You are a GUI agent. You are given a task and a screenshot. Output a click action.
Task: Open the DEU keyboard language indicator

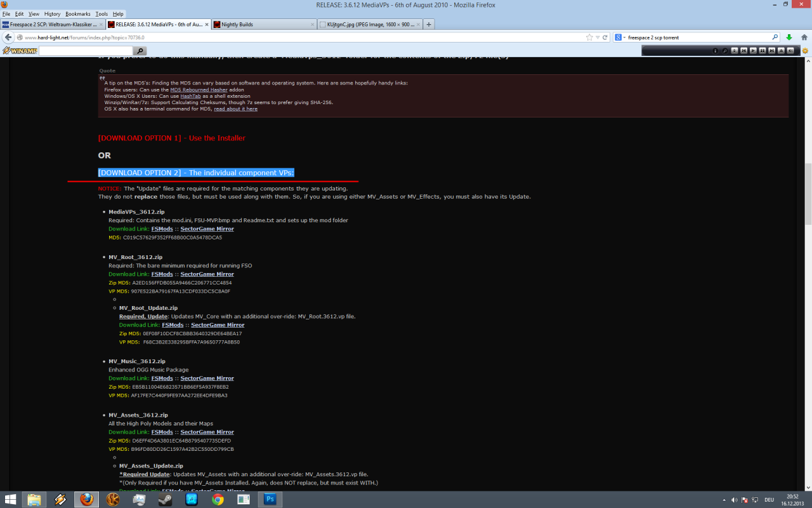769,500
